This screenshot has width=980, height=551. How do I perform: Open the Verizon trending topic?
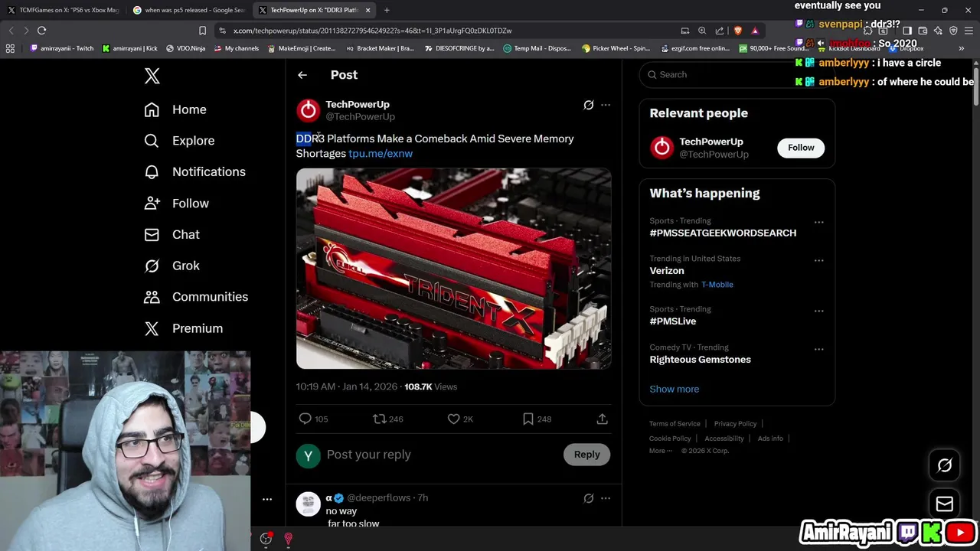click(x=667, y=271)
